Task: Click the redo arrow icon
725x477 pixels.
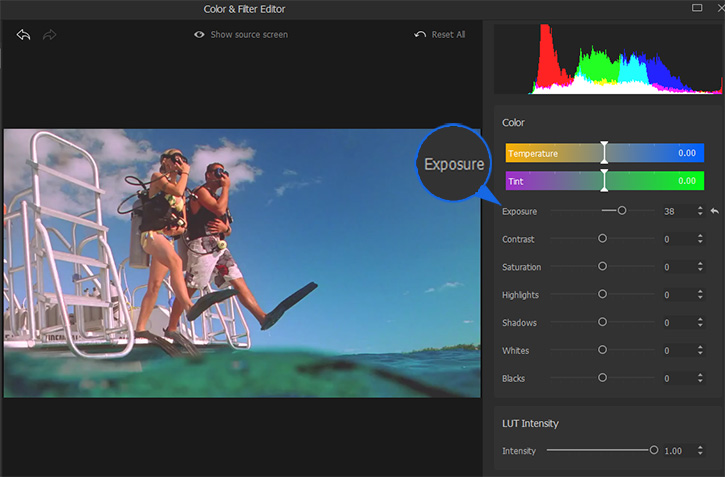Action: pos(50,34)
